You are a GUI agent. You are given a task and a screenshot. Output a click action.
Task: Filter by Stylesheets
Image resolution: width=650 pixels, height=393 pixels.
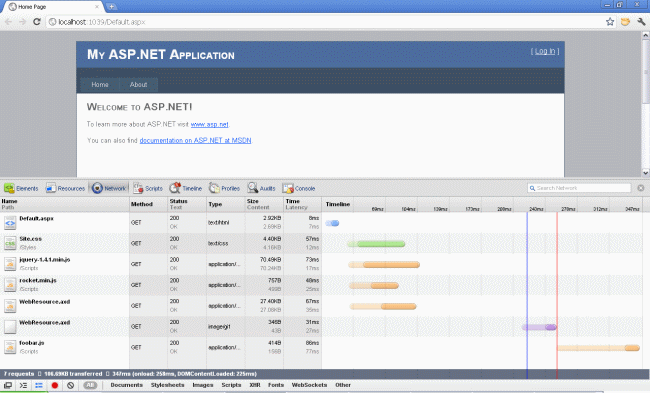pyautogui.click(x=167, y=385)
